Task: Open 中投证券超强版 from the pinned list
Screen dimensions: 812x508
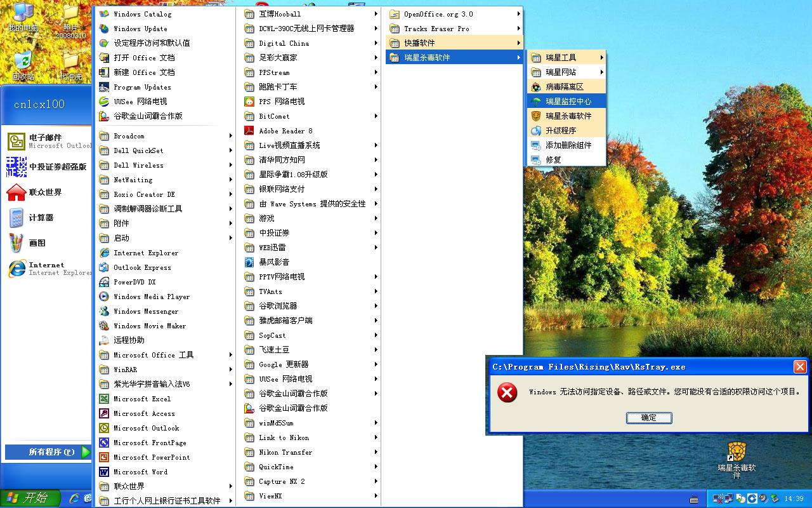Action: tap(46, 167)
